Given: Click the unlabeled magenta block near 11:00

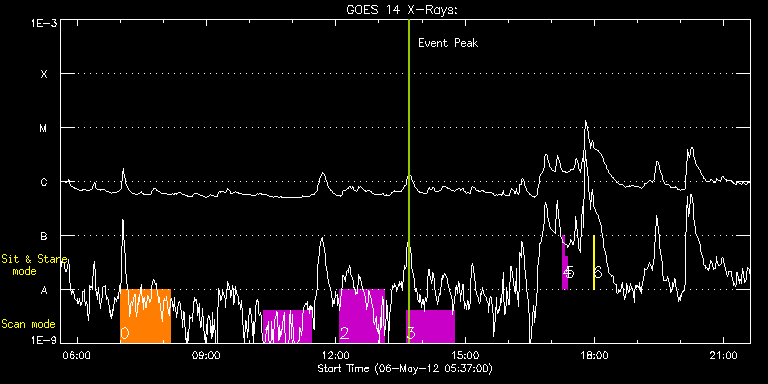Looking at the screenshot, I should [x=287, y=326].
